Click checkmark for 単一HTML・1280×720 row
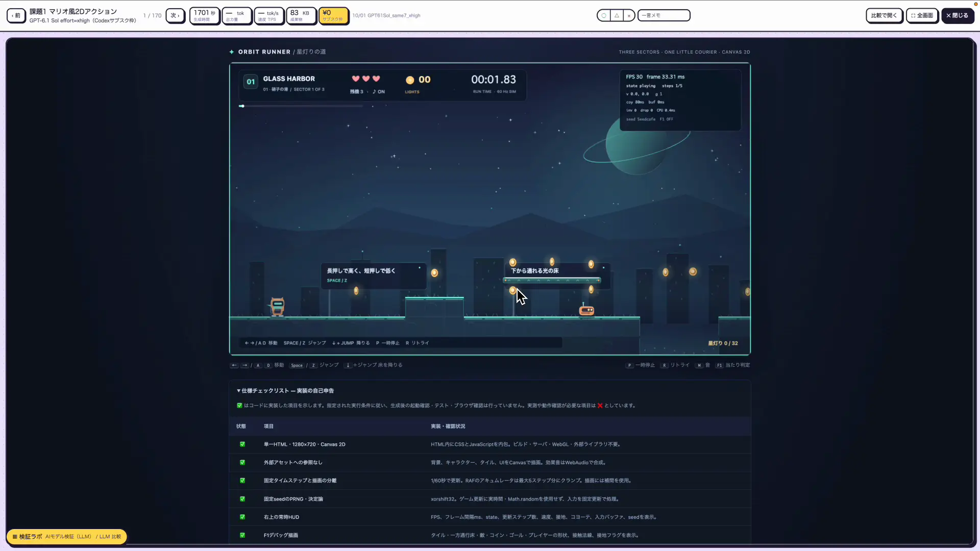Viewport: 980px width, 551px height. 242,444
